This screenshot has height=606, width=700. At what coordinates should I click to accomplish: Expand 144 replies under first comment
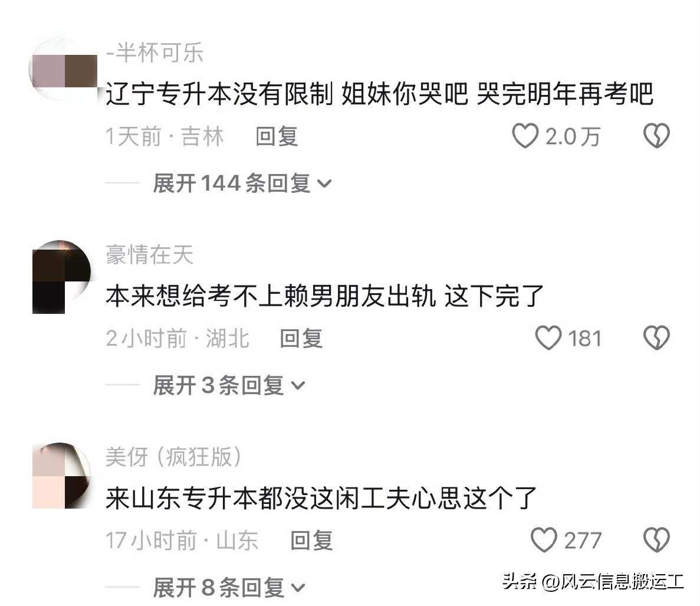click(242, 183)
